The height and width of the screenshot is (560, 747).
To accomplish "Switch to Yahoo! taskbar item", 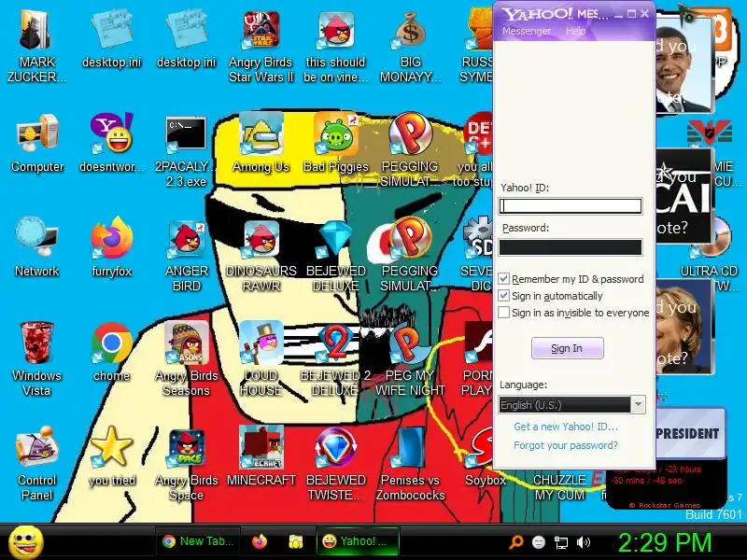I will coord(357,541).
